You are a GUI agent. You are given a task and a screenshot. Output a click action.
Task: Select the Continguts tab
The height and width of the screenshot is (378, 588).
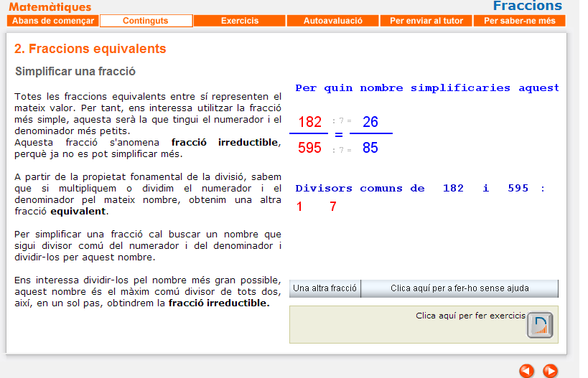[146, 21]
